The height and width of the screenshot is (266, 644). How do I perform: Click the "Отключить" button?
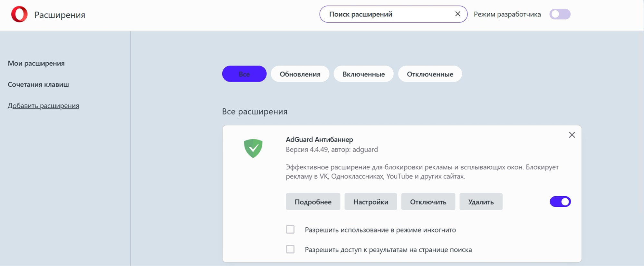coord(428,202)
